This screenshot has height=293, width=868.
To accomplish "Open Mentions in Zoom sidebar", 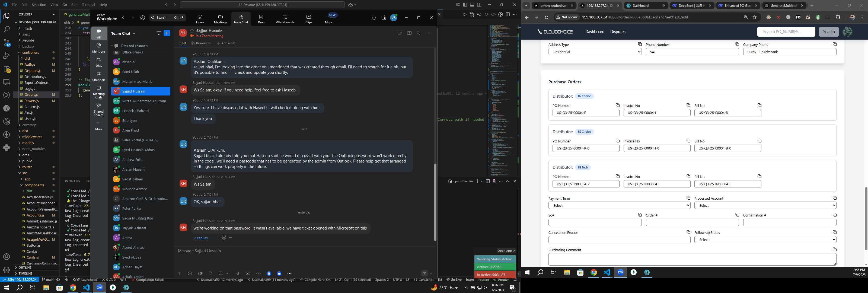I will (x=99, y=48).
